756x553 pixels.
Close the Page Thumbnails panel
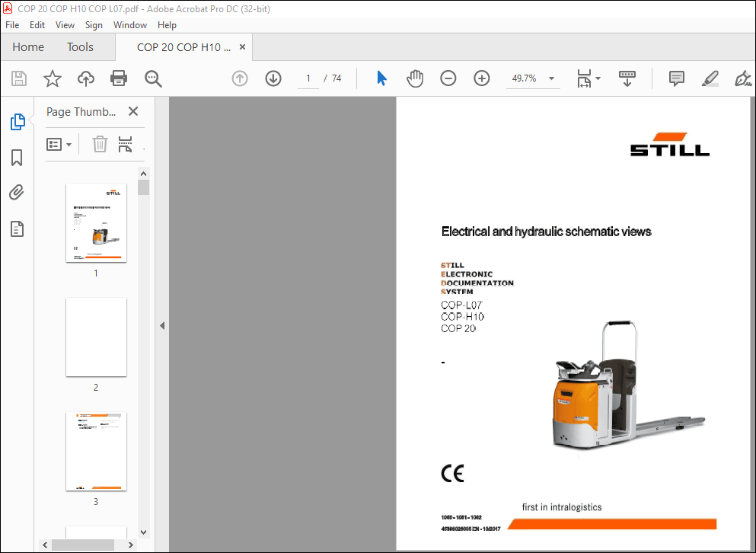(133, 111)
